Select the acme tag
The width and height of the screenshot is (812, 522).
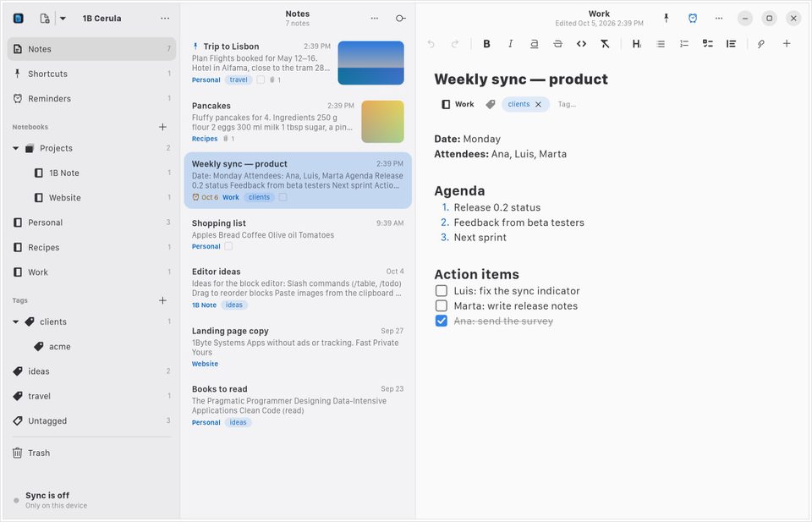tap(91, 346)
